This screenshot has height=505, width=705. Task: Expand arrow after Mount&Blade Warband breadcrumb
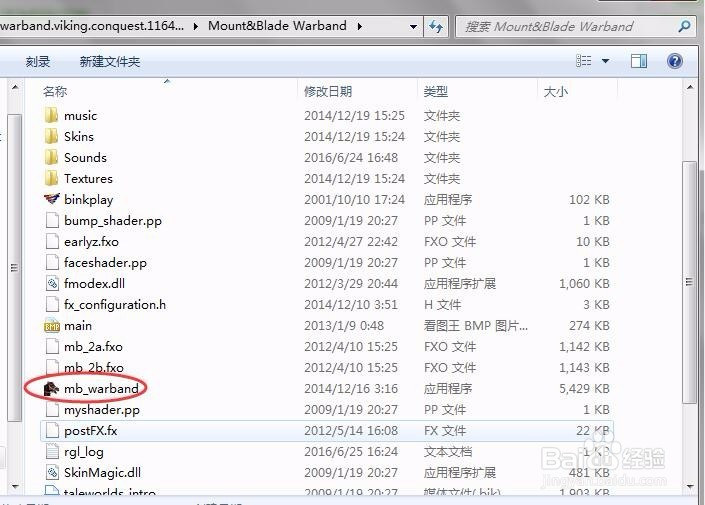pyautogui.click(x=360, y=27)
